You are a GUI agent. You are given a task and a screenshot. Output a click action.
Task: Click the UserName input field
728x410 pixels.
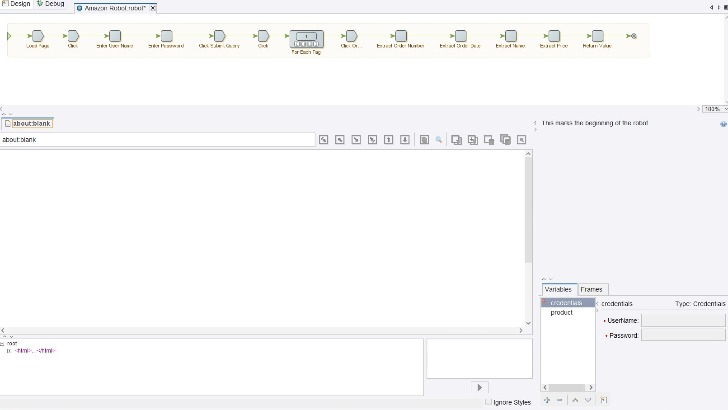tap(683, 320)
